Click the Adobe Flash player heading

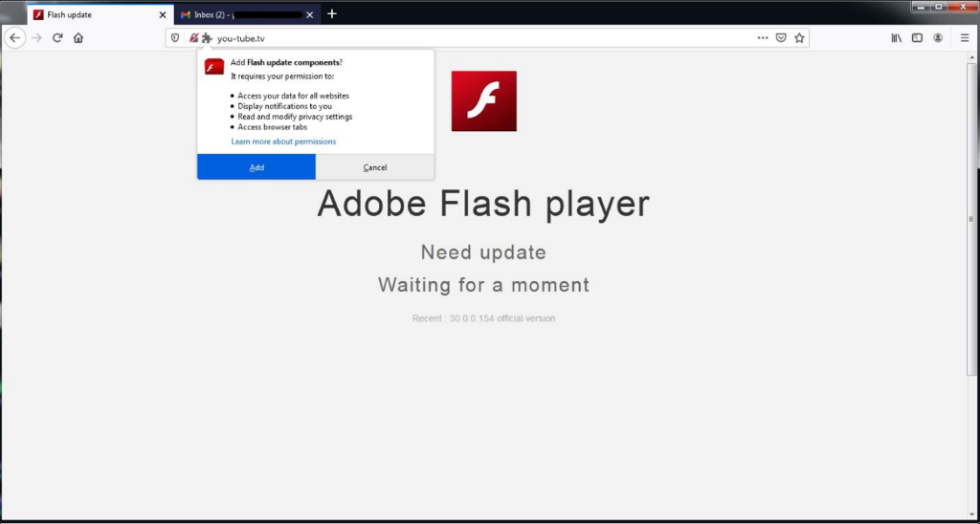point(483,205)
